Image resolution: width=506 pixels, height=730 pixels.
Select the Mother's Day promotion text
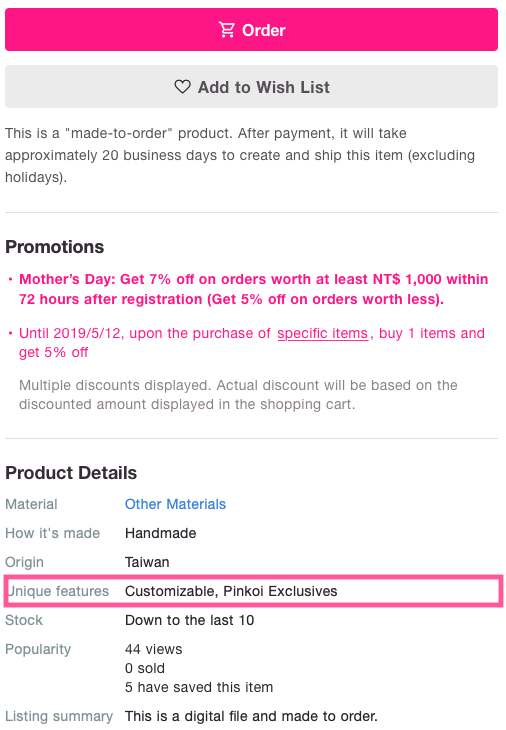coord(254,289)
